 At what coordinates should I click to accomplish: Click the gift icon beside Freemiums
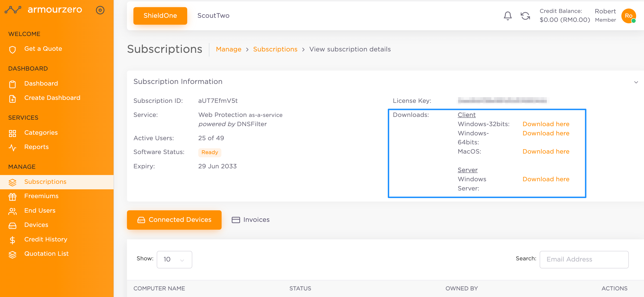point(12,197)
